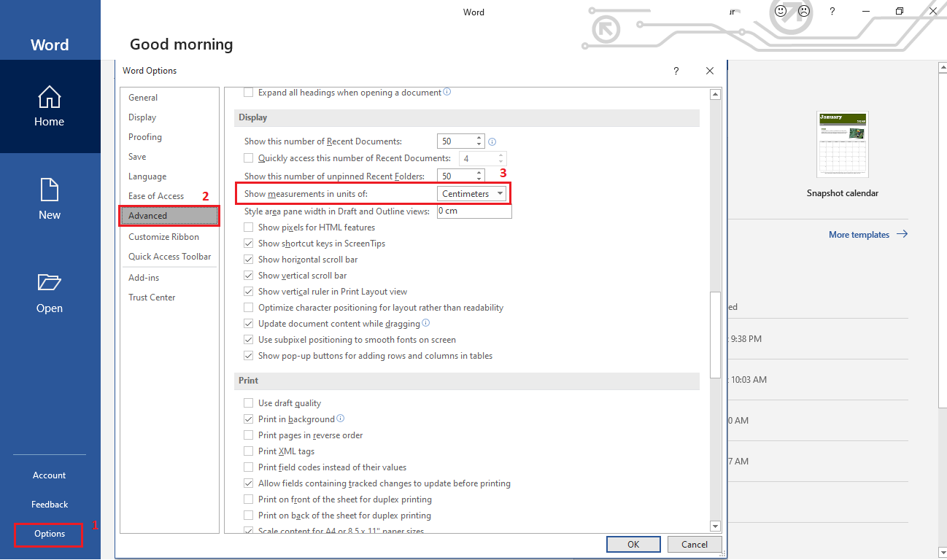The image size is (947, 560).
Task: Open Trust Center options category
Action: click(169, 297)
